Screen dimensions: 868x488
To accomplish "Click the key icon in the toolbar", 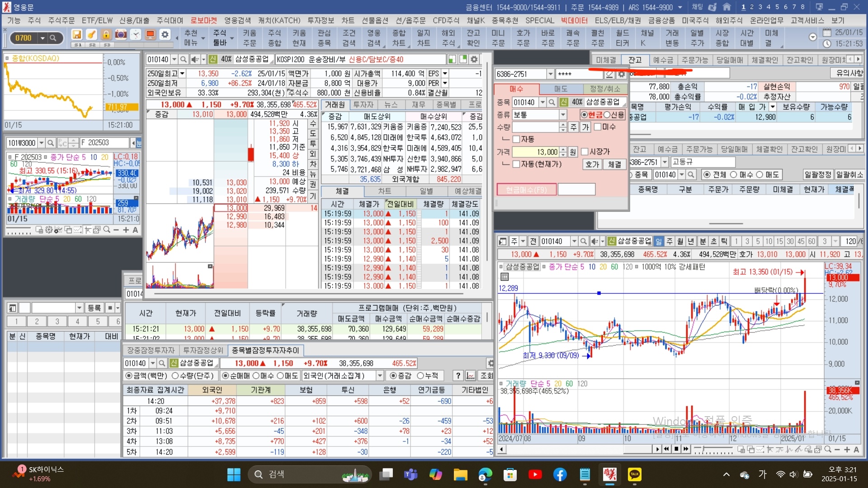I will tap(91, 35).
